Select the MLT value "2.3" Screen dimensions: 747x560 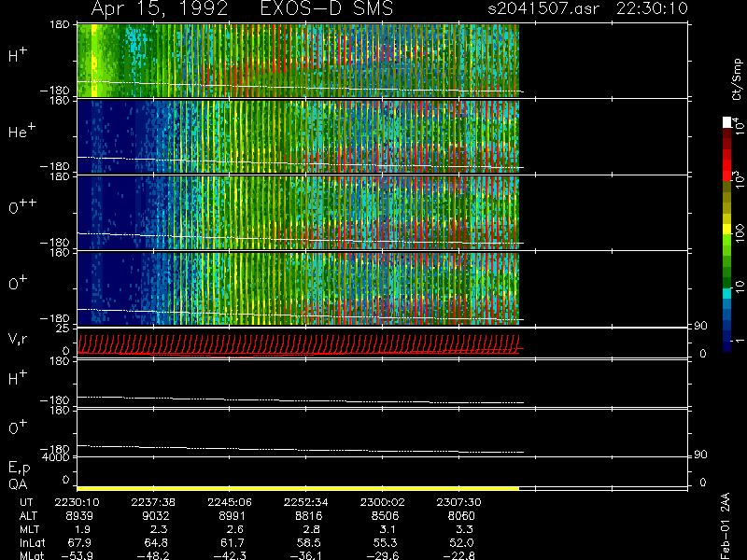[159, 529]
